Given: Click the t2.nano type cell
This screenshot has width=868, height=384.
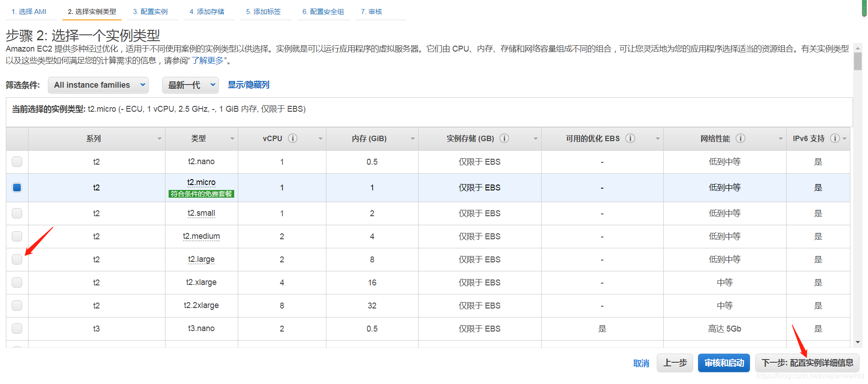Looking at the screenshot, I should 201,161.
